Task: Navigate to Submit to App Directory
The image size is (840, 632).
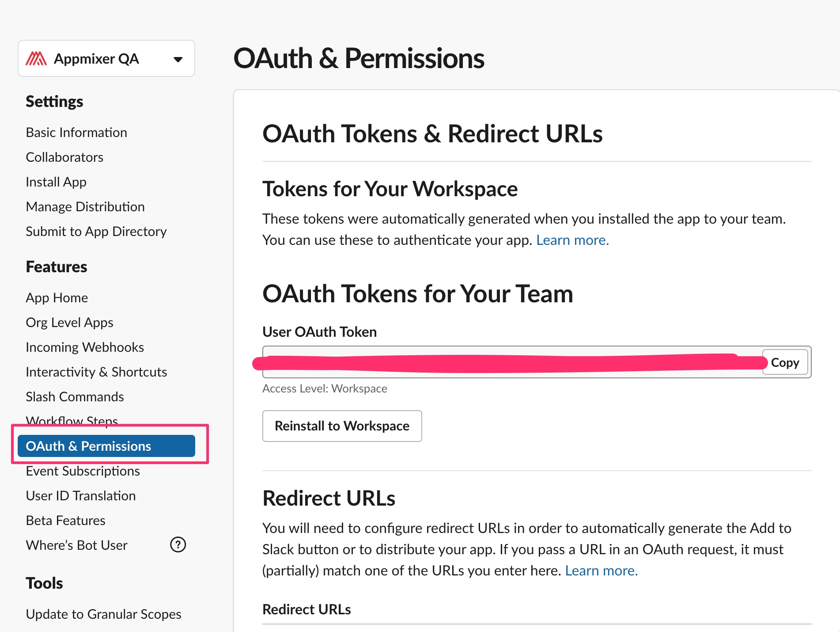Action: [96, 232]
